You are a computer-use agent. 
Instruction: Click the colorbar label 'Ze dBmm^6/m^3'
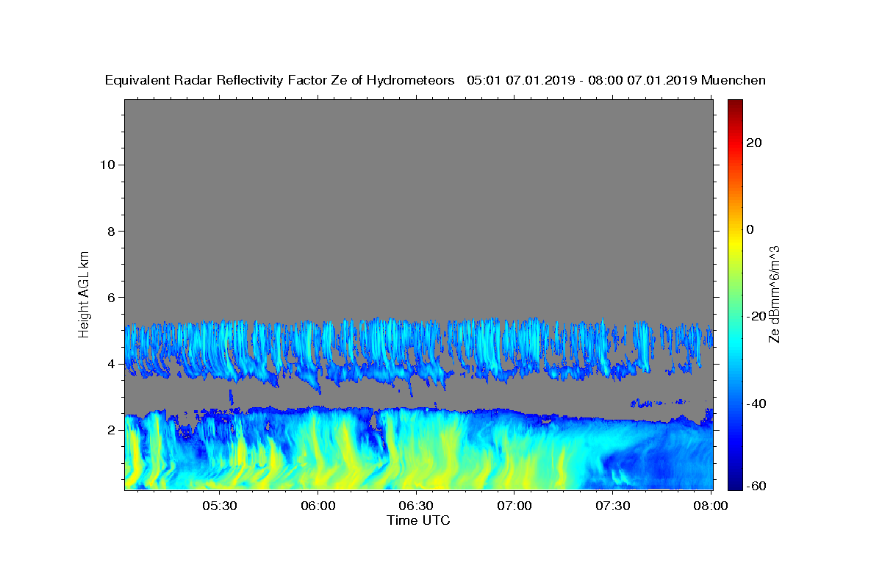click(774, 294)
